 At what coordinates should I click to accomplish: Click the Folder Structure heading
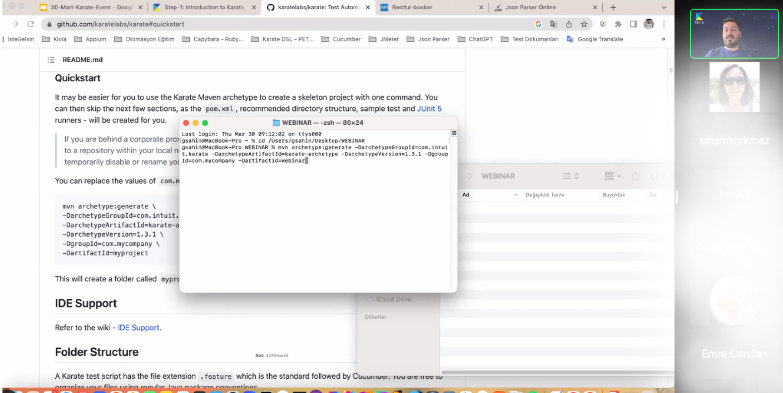click(x=96, y=352)
